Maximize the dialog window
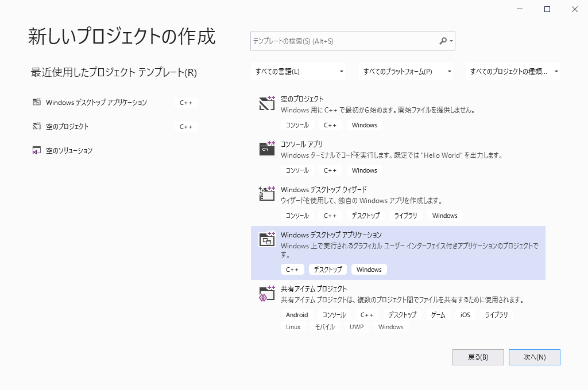 (x=547, y=9)
